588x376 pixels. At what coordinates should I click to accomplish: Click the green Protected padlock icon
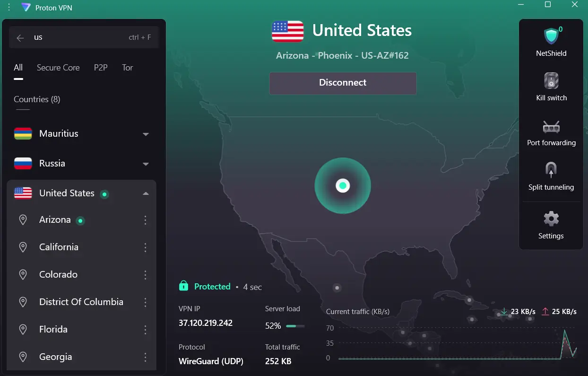(183, 286)
